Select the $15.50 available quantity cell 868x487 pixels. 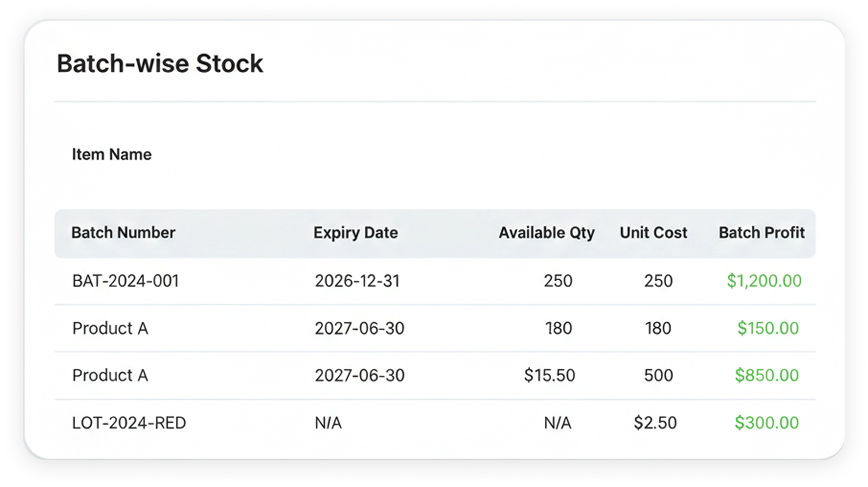click(x=550, y=375)
